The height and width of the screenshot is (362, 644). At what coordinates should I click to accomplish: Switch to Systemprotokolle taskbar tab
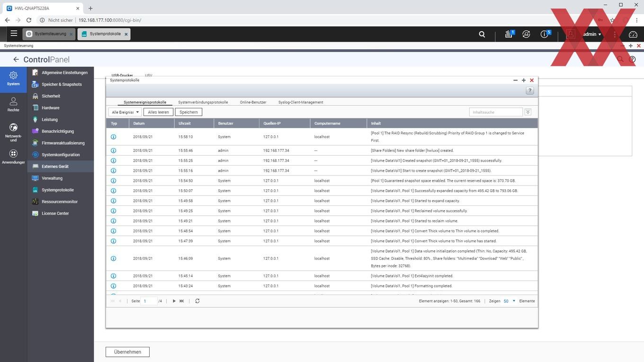pos(104,34)
